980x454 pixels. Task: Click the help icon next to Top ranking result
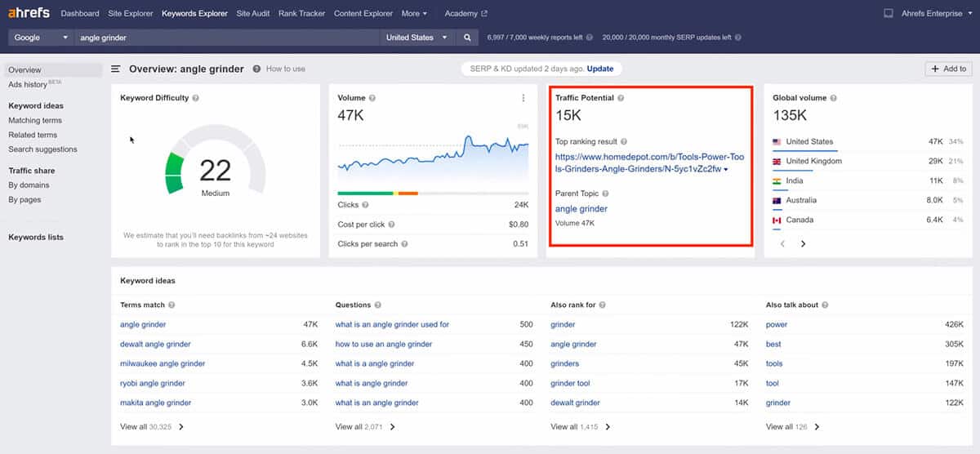point(625,141)
